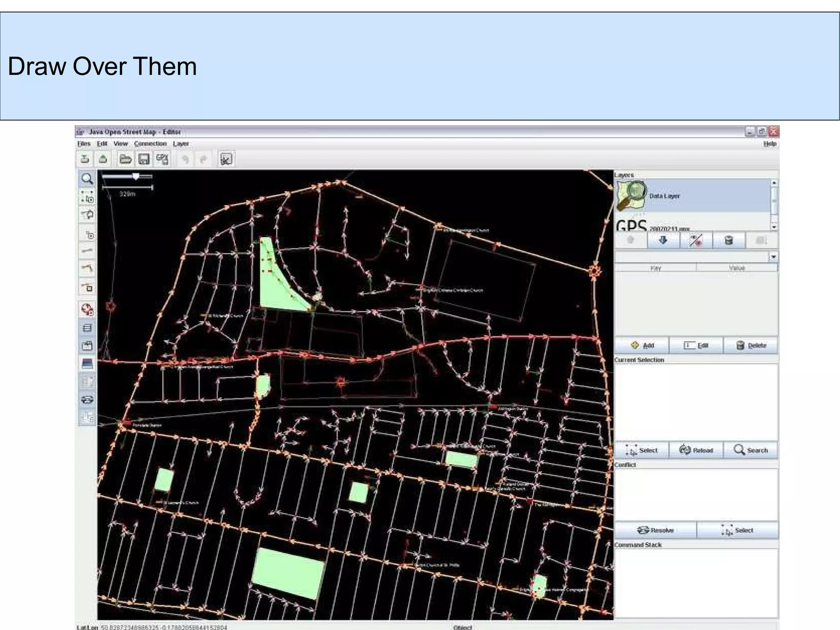This screenshot has width=840, height=630.
Task: Open the Layer menu
Action: click(180, 144)
